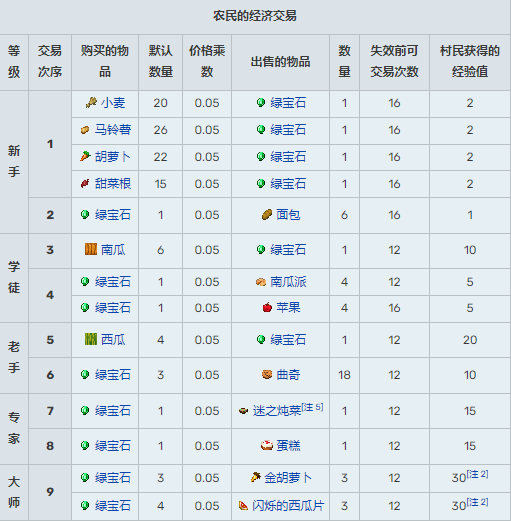Screen dimensions: 511x521
Task: Open the 胡萝卜 link
Action: click(113, 157)
